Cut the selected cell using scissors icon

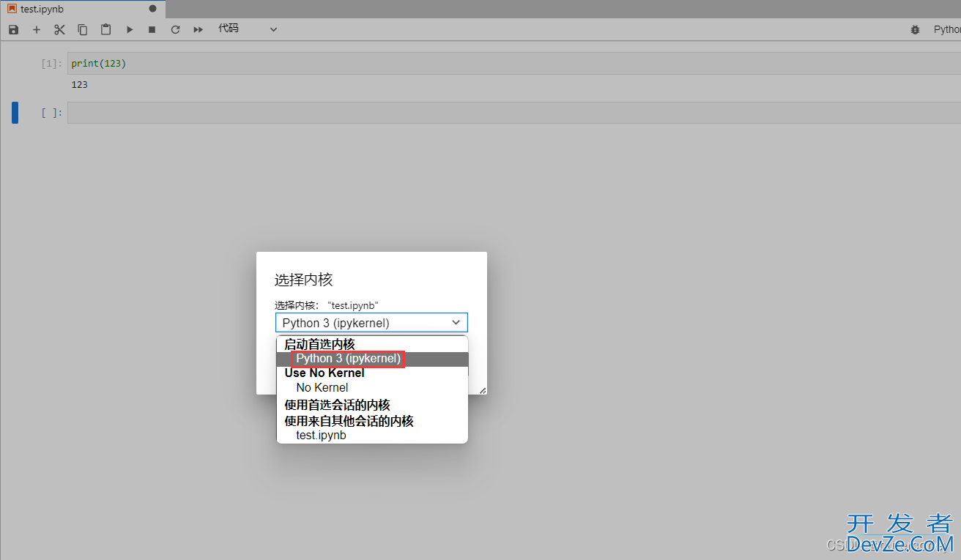coord(59,29)
